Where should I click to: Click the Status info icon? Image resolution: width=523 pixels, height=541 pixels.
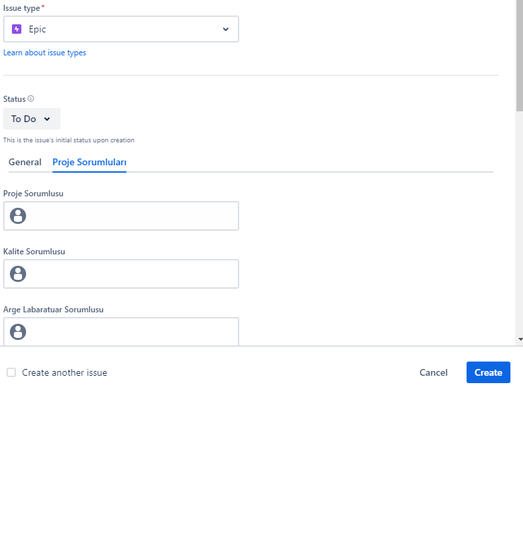(31, 99)
